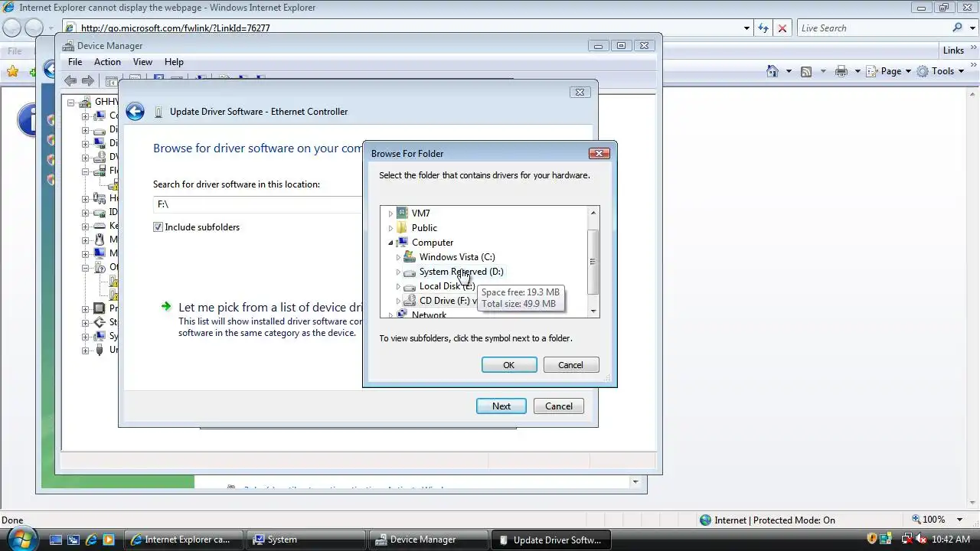Click Let me pick from a list link
Screen dimensions: 980x551
click(x=269, y=307)
